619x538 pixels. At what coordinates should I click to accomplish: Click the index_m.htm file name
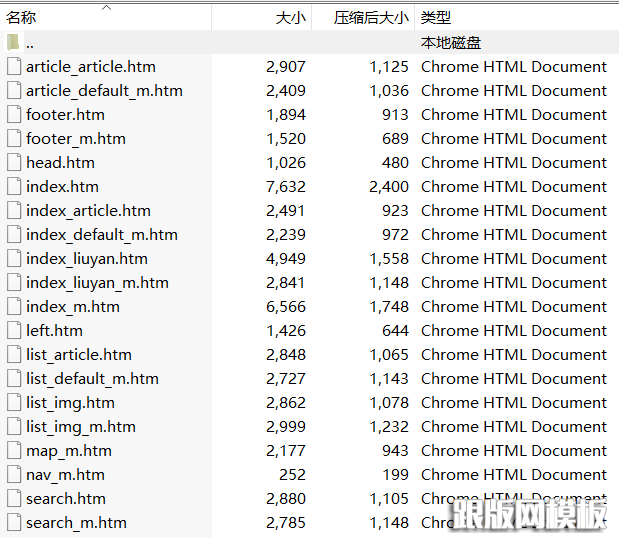point(73,307)
